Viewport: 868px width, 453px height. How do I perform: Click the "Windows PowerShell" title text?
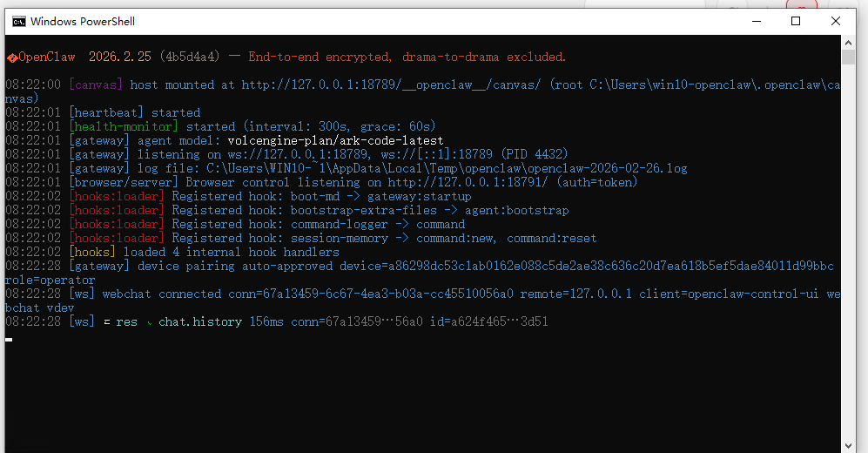[83, 21]
